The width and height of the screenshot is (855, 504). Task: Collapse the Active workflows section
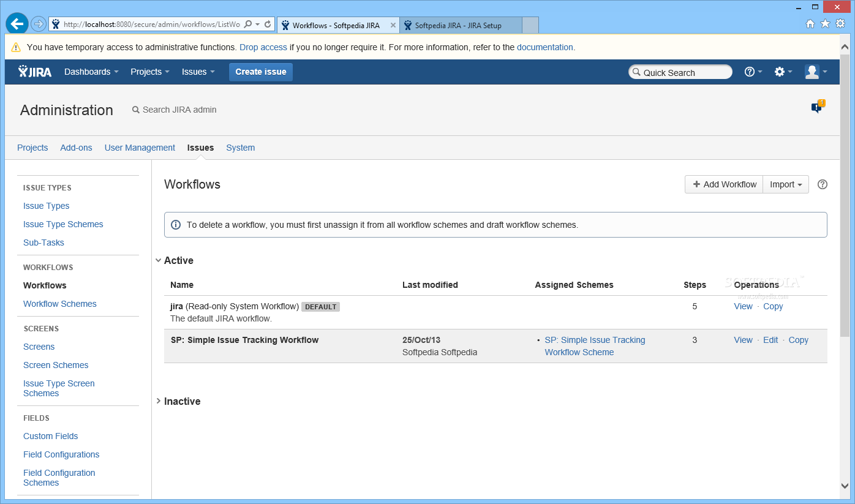[159, 260]
